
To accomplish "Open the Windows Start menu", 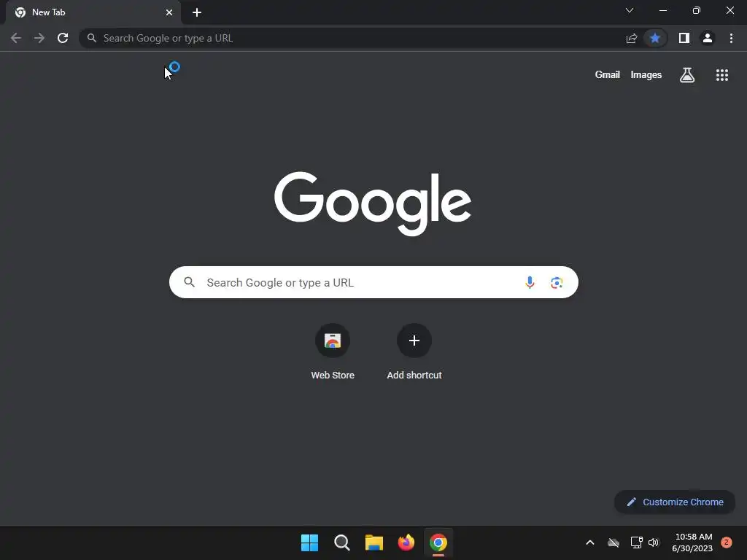I will pos(309,542).
